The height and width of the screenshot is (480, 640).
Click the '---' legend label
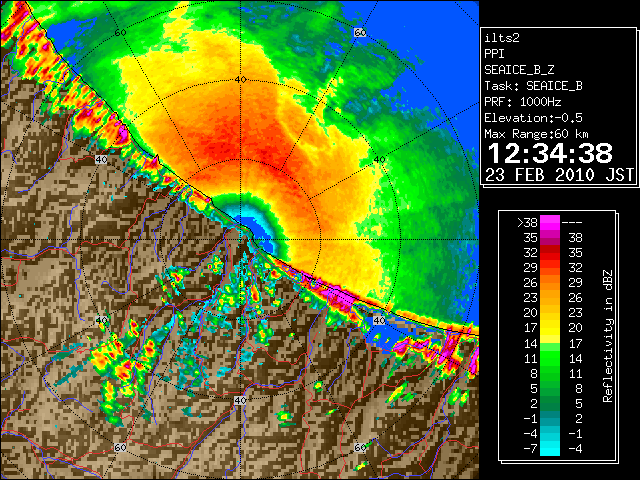(572, 223)
